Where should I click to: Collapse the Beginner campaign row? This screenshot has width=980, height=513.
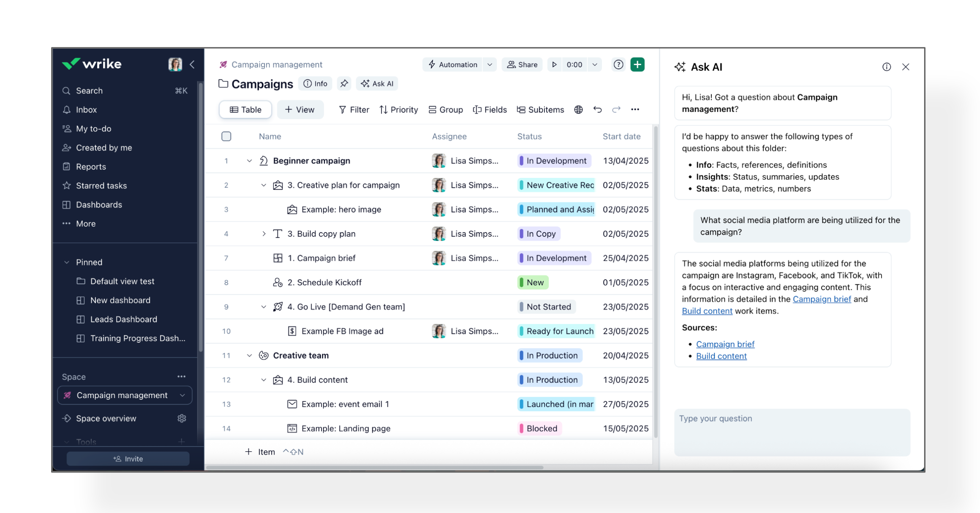[249, 161]
